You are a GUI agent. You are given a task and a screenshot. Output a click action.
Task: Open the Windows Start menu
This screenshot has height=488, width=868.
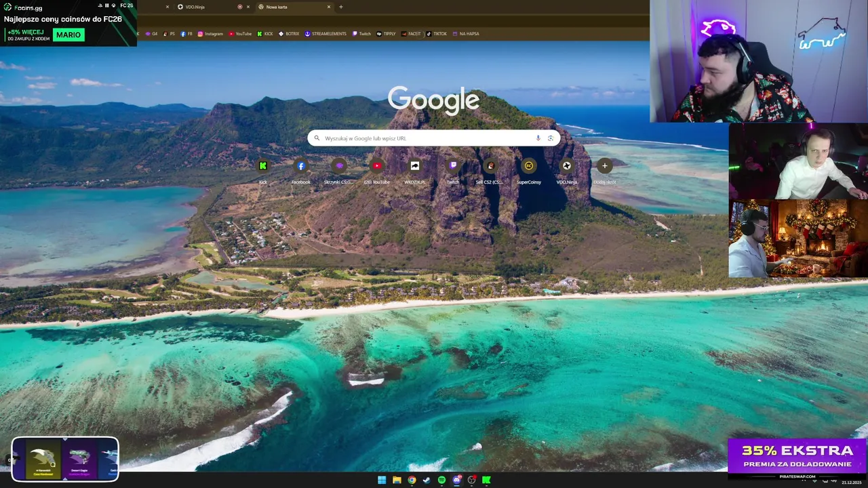(382, 480)
